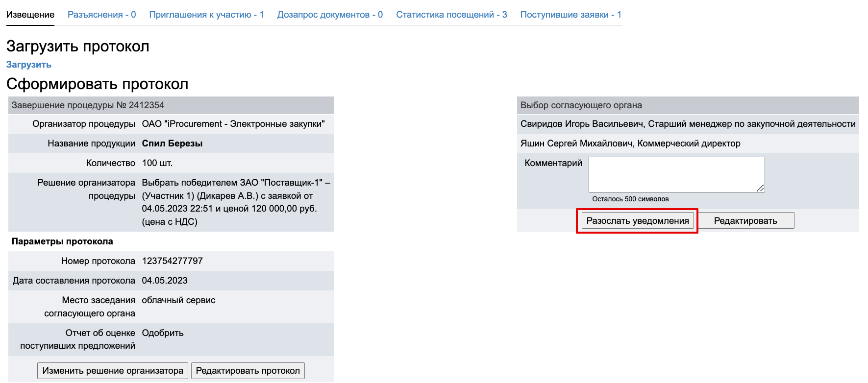The width and height of the screenshot is (868, 383).
Task: Click Отчет об оценке поступивших предложений label
Action: pyautogui.click(x=78, y=339)
